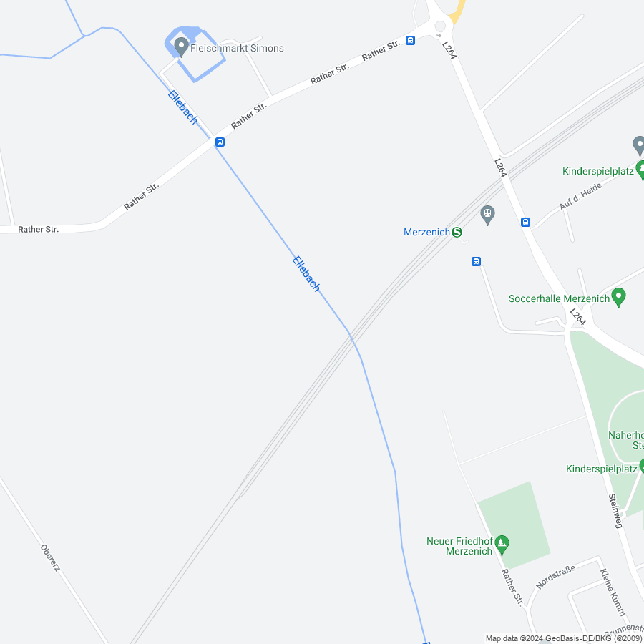Click the Merzenich station name label

point(426,232)
